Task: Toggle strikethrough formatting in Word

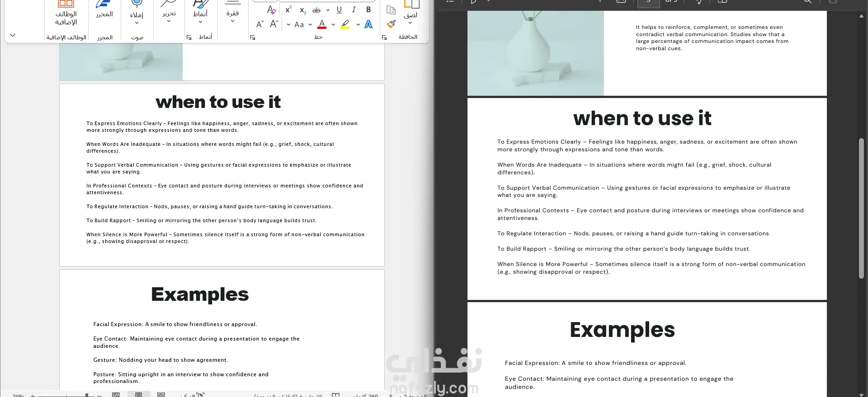Action: click(x=316, y=10)
